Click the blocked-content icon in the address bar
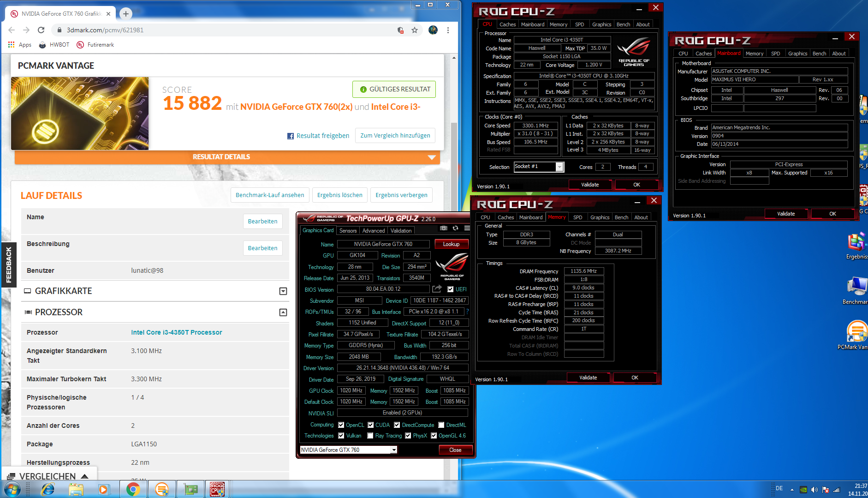Image resolution: width=868 pixels, height=498 pixels. click(x=400, y=30)
